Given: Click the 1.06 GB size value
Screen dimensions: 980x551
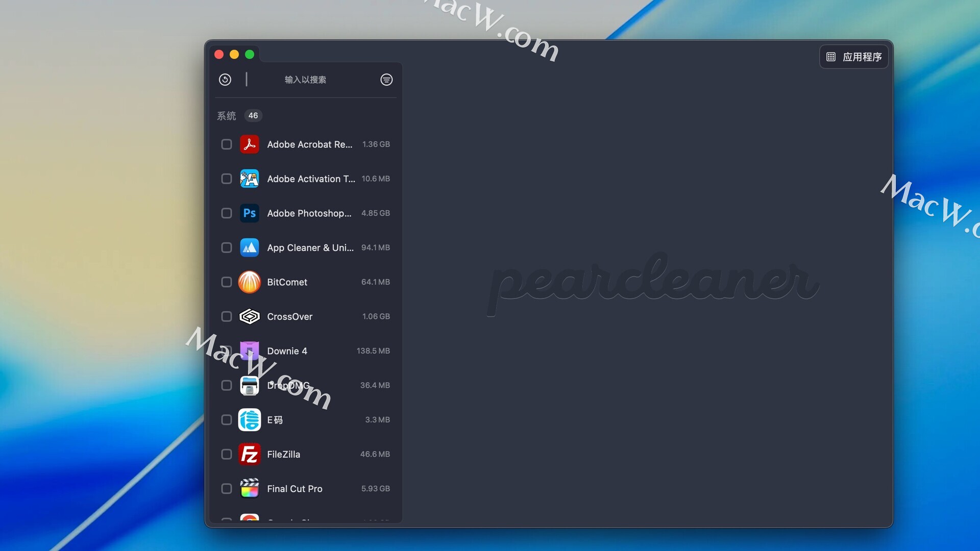Looking at the screenshot, I should [376, 316].
